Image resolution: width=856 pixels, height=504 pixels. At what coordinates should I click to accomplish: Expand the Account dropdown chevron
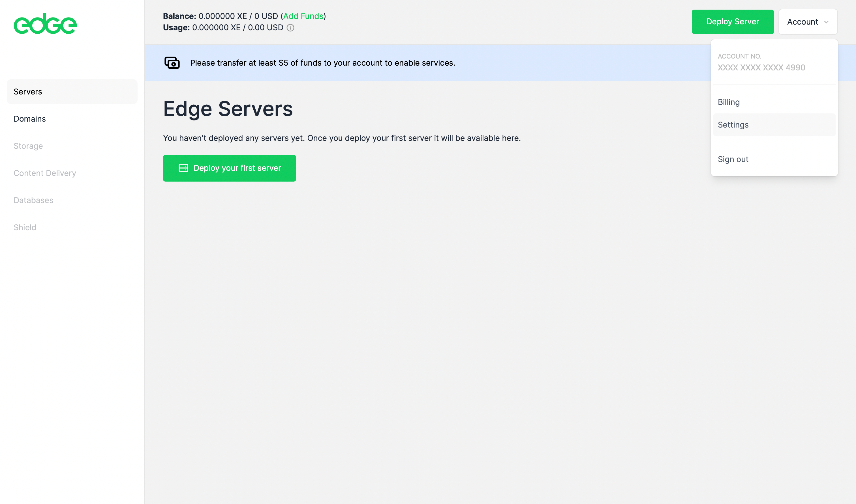pos(826,22)
